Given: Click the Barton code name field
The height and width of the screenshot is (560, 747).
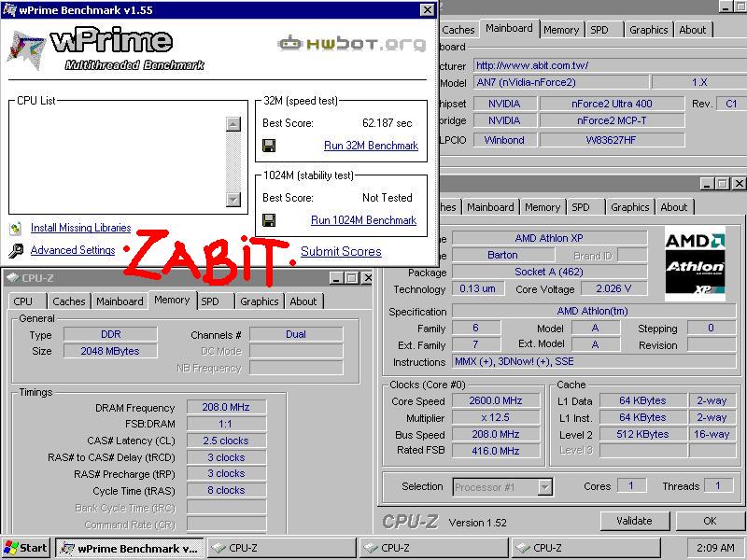Looking at the screenshot, I should pos(502,255).
